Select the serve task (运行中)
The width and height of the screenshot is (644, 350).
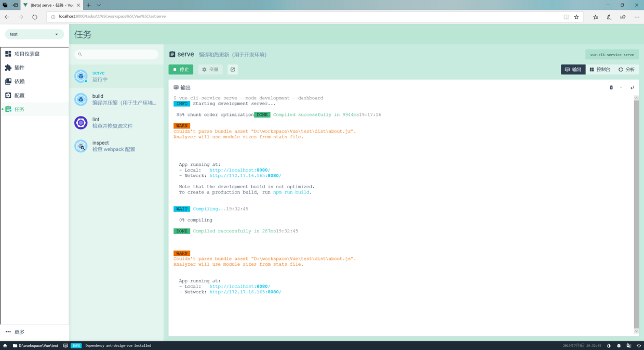point(116,76)
